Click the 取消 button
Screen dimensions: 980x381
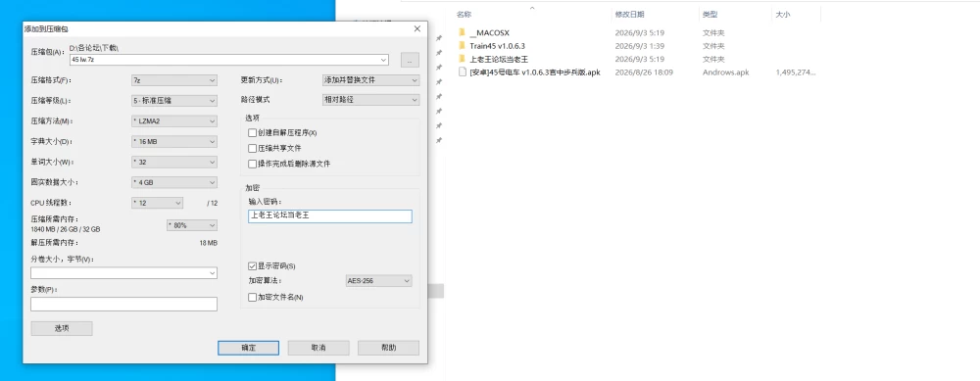pos(318,348)
